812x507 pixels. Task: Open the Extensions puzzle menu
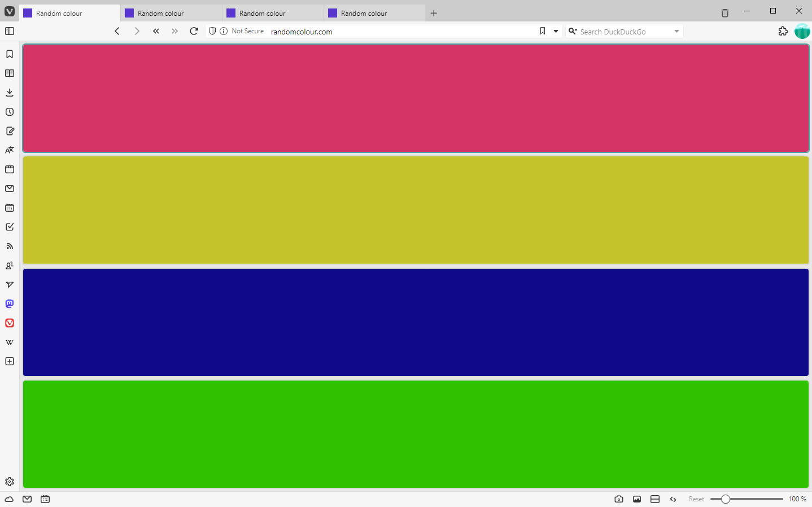point(783,31)
